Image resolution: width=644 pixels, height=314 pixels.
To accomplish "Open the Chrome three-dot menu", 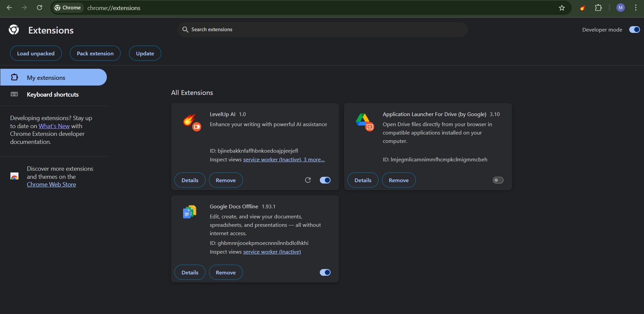I will click(x=636, y=8).
